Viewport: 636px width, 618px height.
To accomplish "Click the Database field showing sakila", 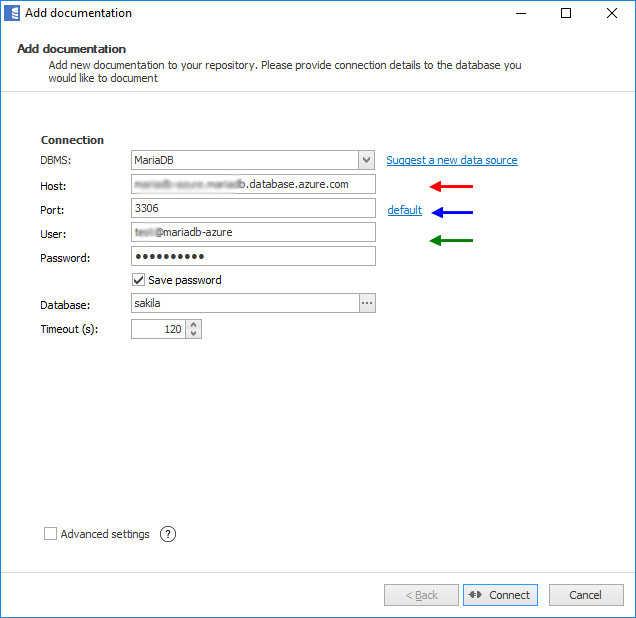I will tap(244, 303).
